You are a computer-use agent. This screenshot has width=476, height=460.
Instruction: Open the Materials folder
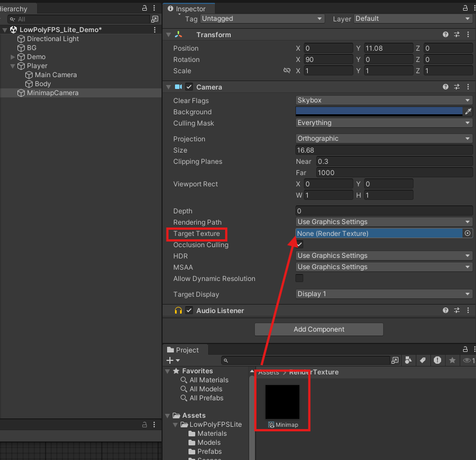click(x=212, y=434)
